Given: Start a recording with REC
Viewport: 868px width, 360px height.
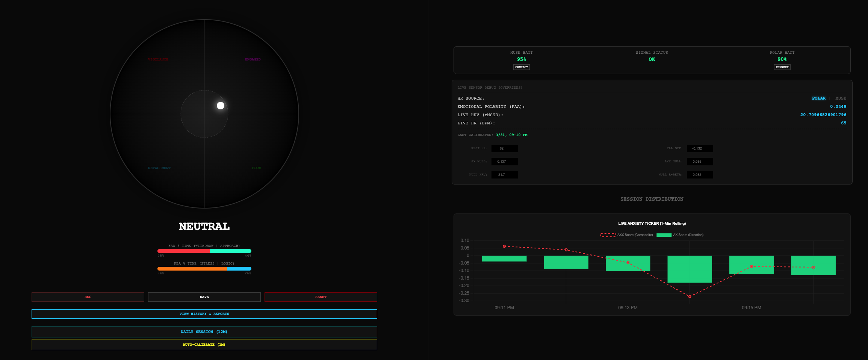Looking at the screenshot, I should tap(88, 297).
